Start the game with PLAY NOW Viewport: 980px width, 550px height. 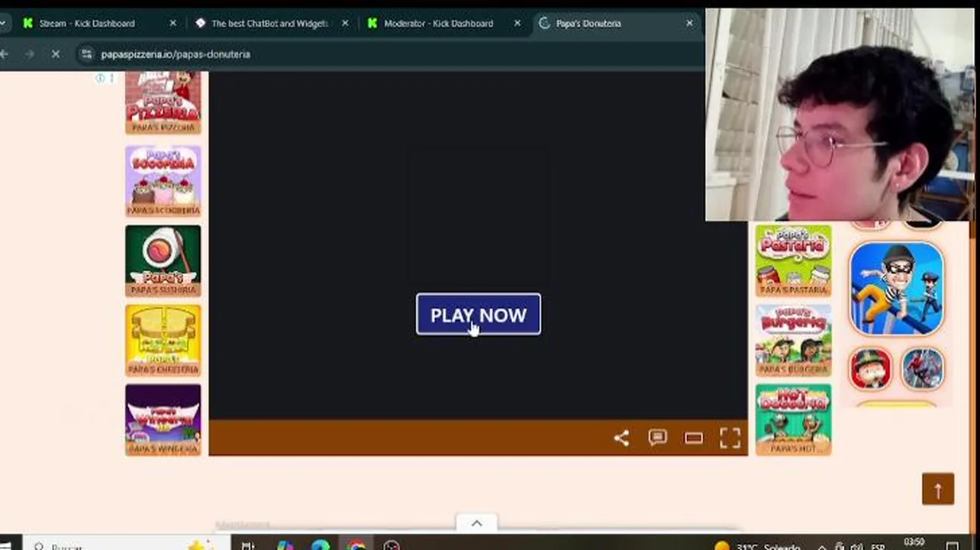click(x=479, y=315)
